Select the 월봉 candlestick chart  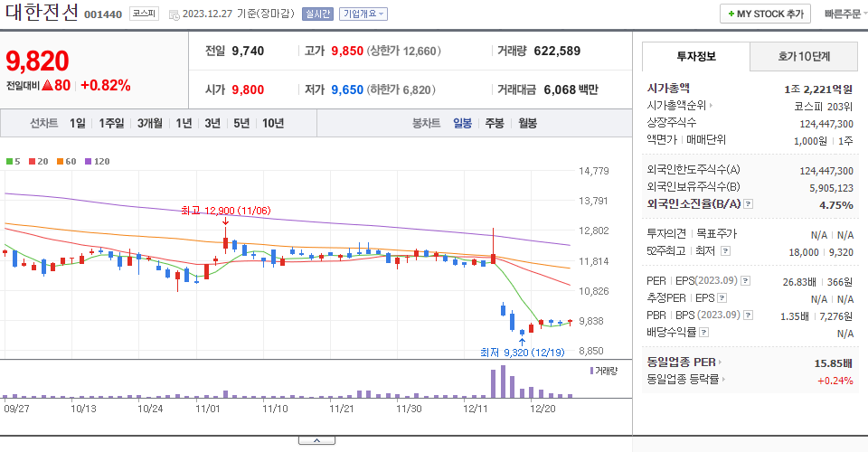coord(527,123)
